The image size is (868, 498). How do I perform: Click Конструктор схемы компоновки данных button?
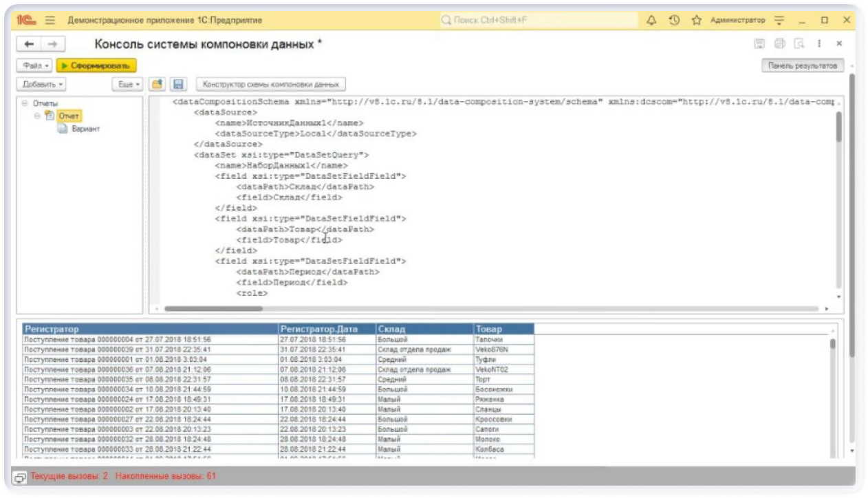(x=271, y=84)
